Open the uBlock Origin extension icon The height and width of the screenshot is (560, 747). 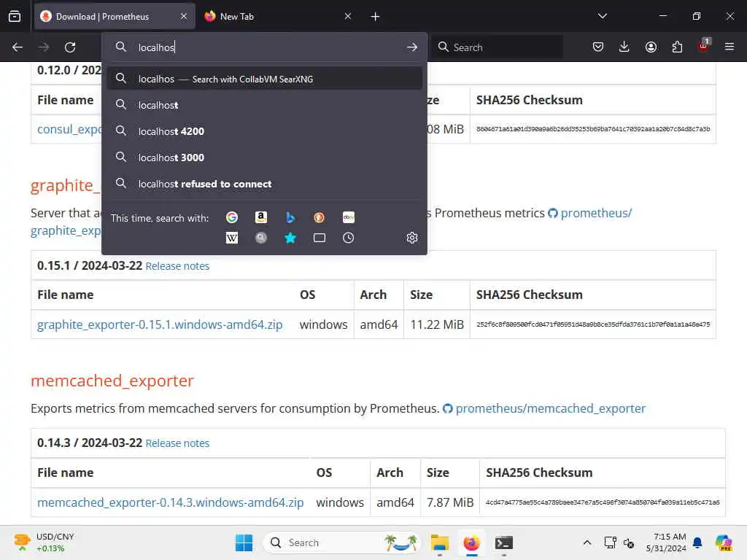[x=704, y=46]
